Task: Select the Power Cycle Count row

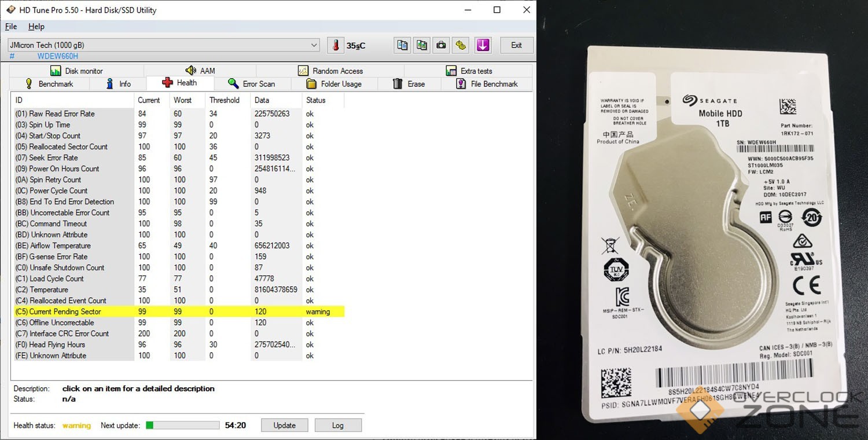Action: [179, 191]
